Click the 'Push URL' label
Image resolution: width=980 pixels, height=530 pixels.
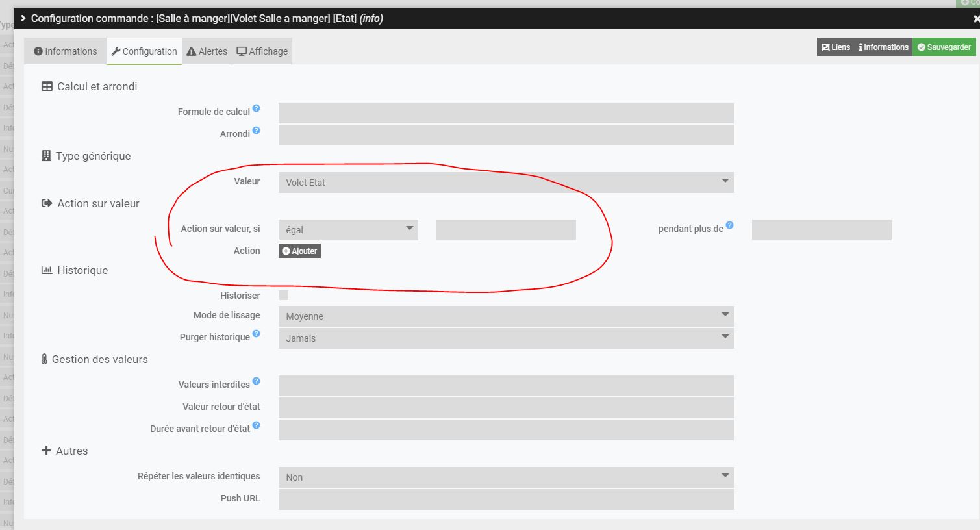tap(240, 498)
